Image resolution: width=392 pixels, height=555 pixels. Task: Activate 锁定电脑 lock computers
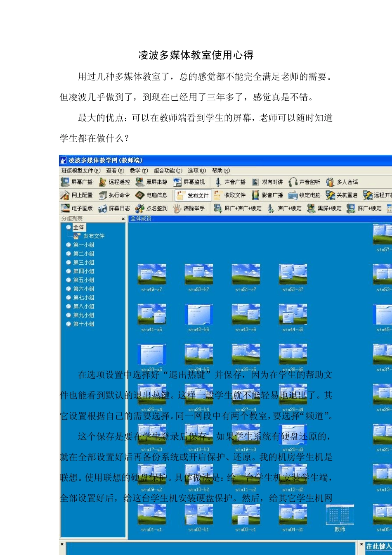click(x=305, y=195)
